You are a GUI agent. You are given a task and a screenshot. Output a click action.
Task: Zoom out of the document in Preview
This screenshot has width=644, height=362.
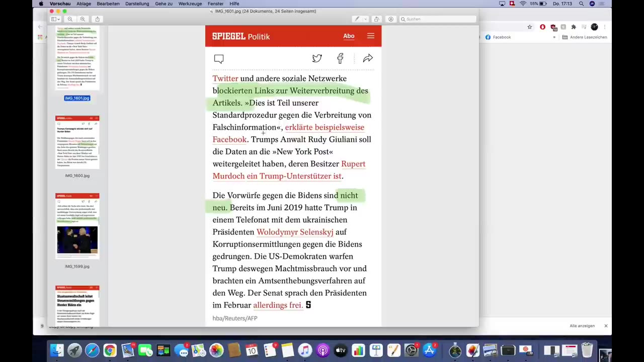[x=70, y=19]
